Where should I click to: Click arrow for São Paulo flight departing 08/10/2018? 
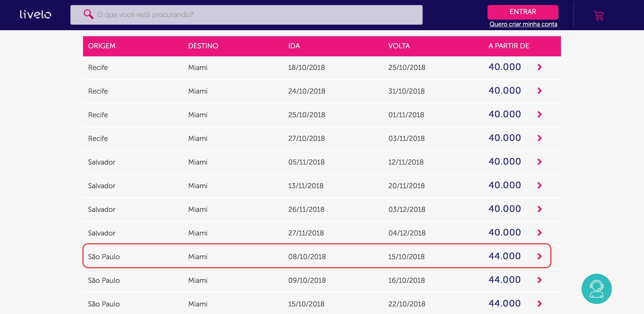pyautogui.click(x=540, y=256)
